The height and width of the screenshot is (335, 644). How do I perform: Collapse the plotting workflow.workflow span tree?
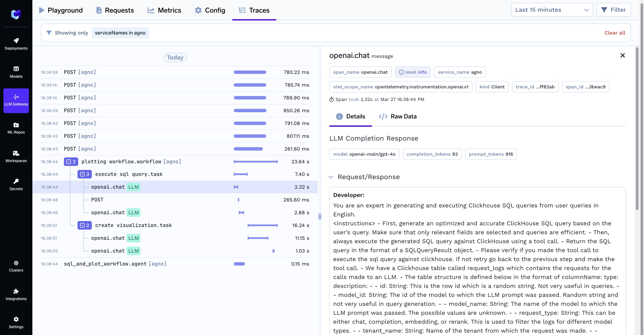tap(71, 162)
